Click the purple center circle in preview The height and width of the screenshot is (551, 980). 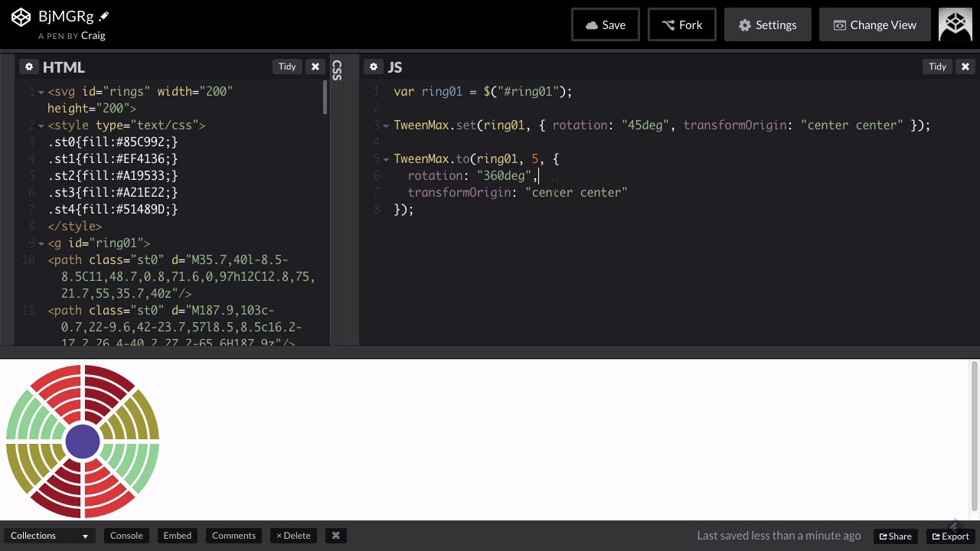click(x=83, y=442)
